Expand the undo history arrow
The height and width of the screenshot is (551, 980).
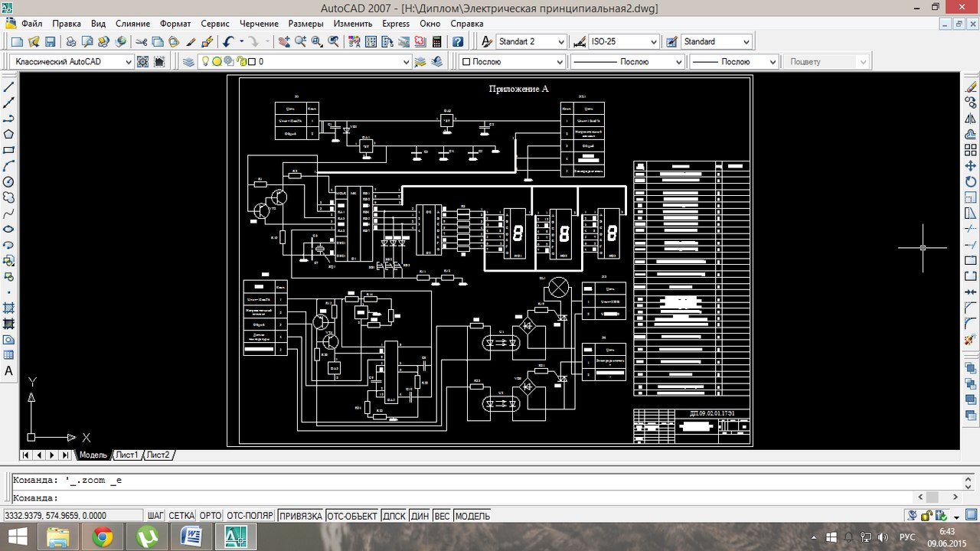click(240, 41)
